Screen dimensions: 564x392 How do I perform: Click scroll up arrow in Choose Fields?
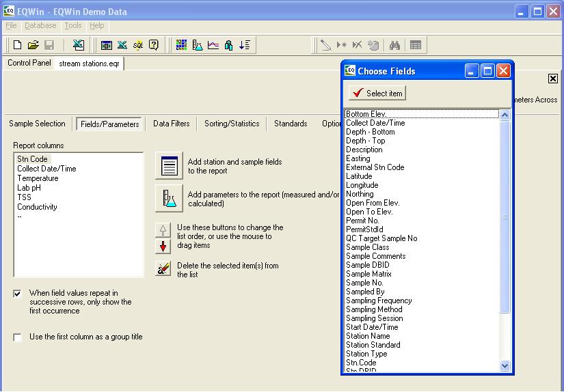coord(505,115)
